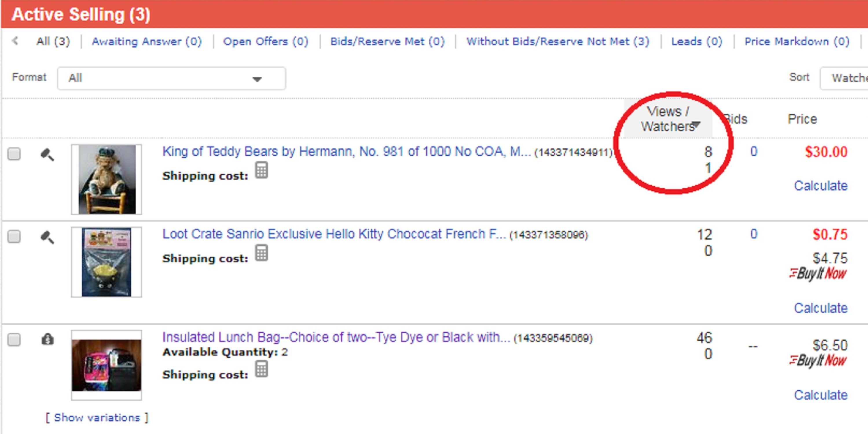This screenshot has width=868, height=434.
Task: Click the 0 bids link for Loot Crate
Action: [x=754, y=234]
